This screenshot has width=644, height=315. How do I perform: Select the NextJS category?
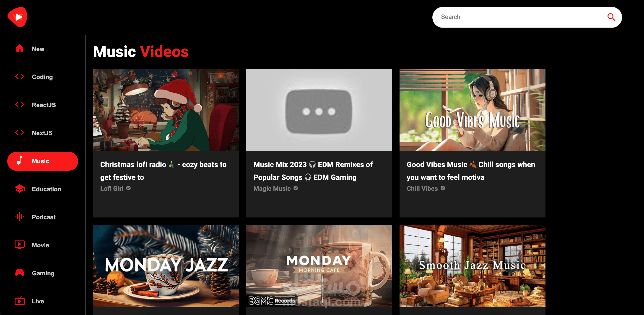(42, 133)
